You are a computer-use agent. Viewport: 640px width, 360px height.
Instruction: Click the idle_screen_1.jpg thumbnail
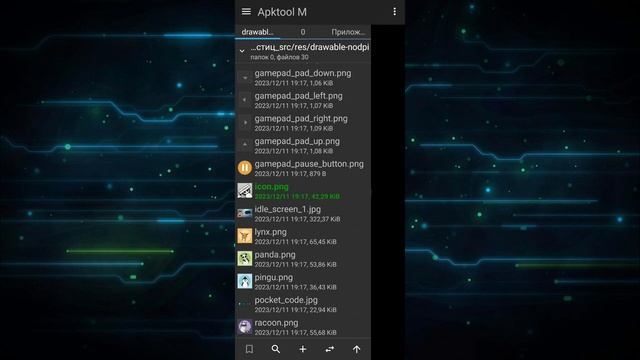(x=244, y=213)
